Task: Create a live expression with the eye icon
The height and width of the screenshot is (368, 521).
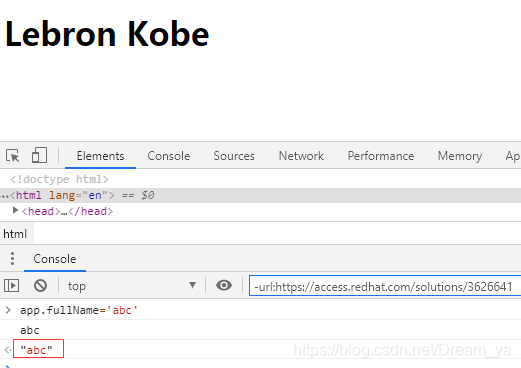Action: (224, 285)
